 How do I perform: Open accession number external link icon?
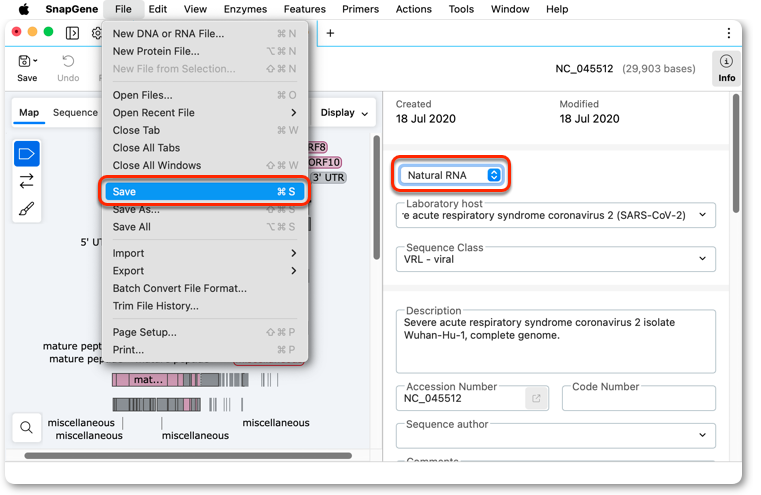click(x=536, y=398)
